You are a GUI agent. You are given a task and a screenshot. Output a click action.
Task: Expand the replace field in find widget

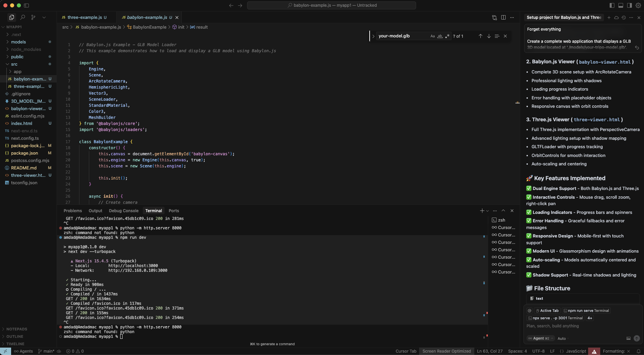pyautogui.click(x=373, y=36)
